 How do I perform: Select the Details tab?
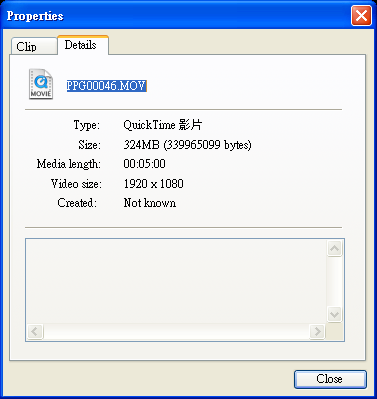click(83, 45)
